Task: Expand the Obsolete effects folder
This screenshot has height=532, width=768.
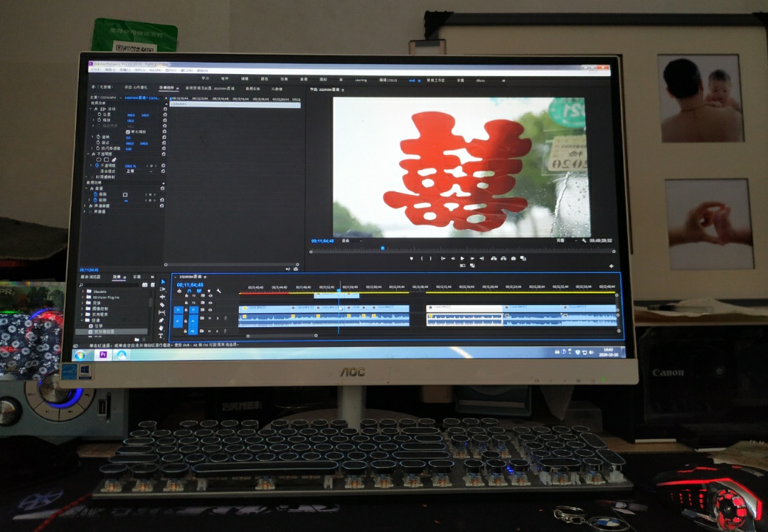Action: tap(82, 291)
